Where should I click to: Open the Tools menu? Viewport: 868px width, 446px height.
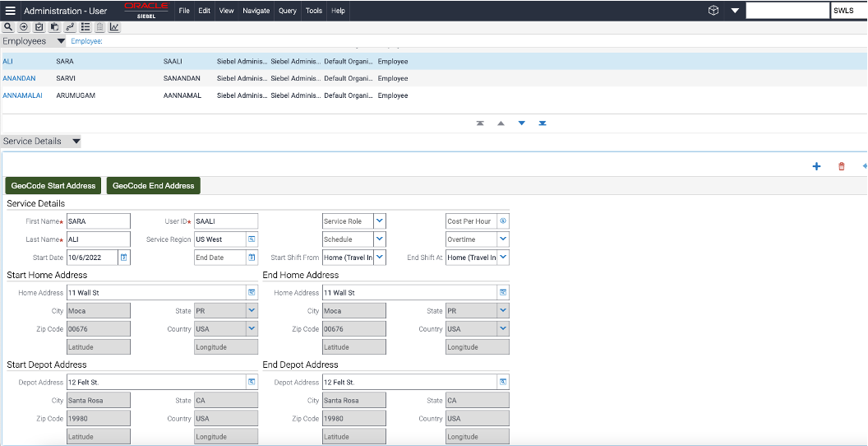tap(314, 11)
